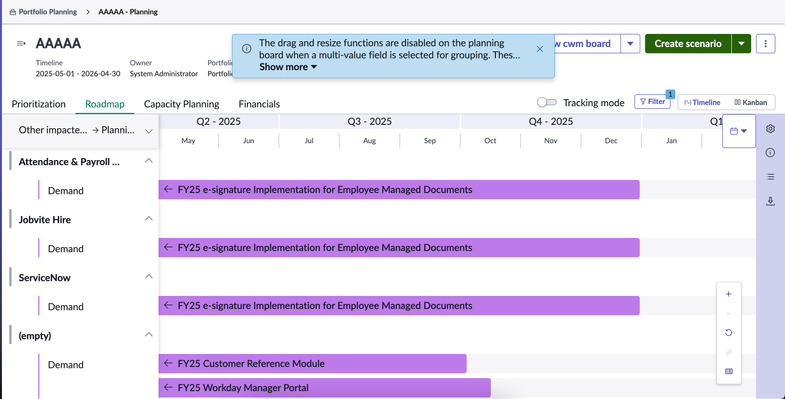785x399 pixels.
Task: Open the Create scenario dropdown arrow
Action: [x=741, y=44]
